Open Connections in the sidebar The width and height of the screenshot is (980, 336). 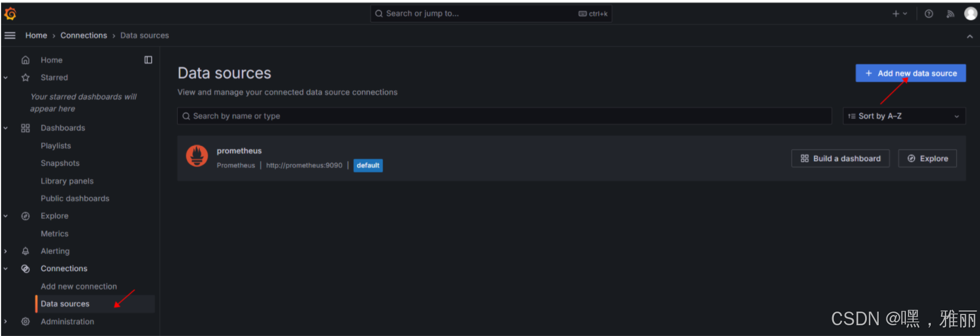[x=64, y=269]
